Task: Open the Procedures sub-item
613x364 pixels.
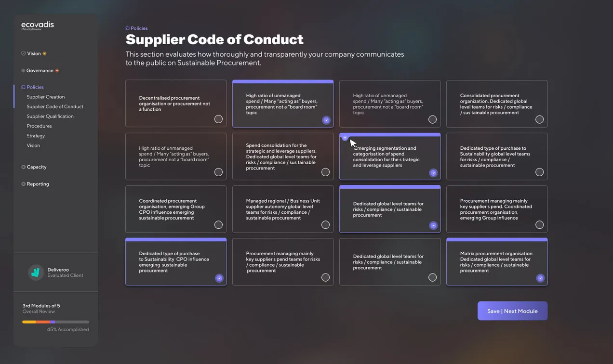Action: 39,126
